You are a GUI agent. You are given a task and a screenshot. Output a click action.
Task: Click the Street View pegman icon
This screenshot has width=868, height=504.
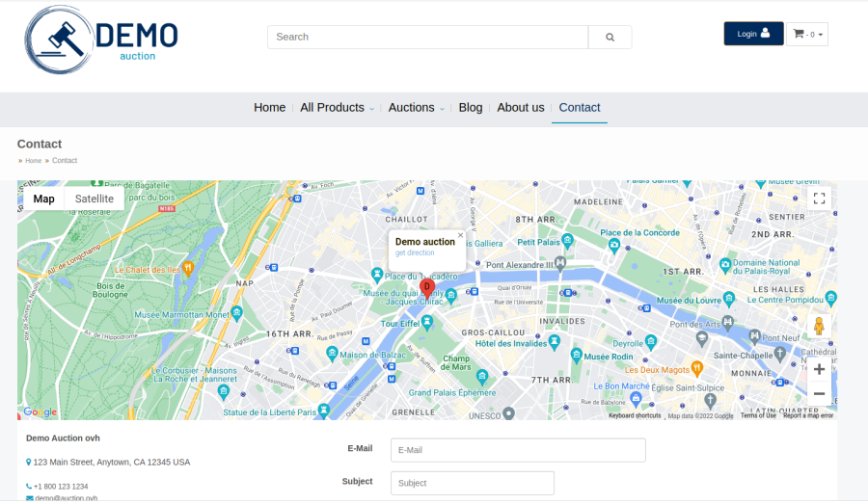click(819, 326)
